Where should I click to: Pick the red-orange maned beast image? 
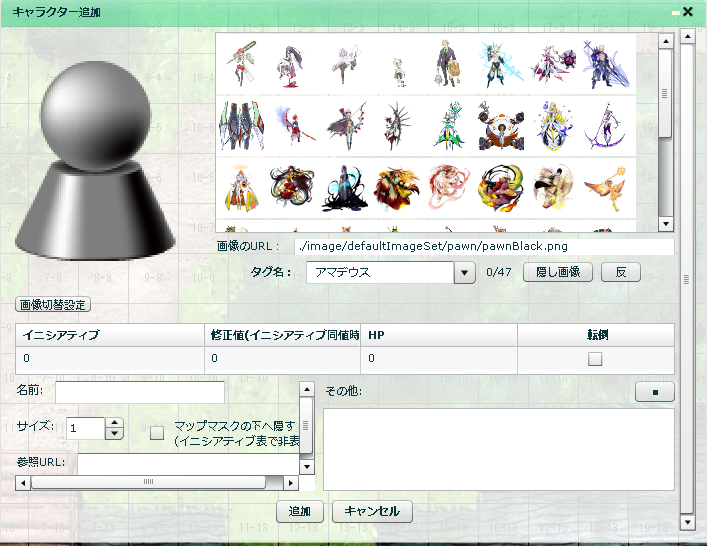396,188
